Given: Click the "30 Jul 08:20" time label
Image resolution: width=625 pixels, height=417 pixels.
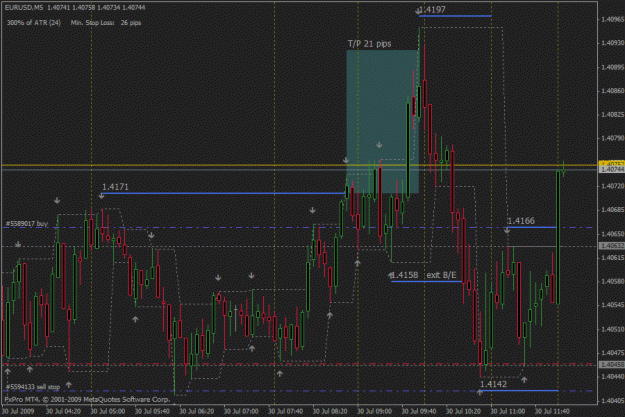Looking at the screenshot, I should pyautogui.click(x=330, y=411).
